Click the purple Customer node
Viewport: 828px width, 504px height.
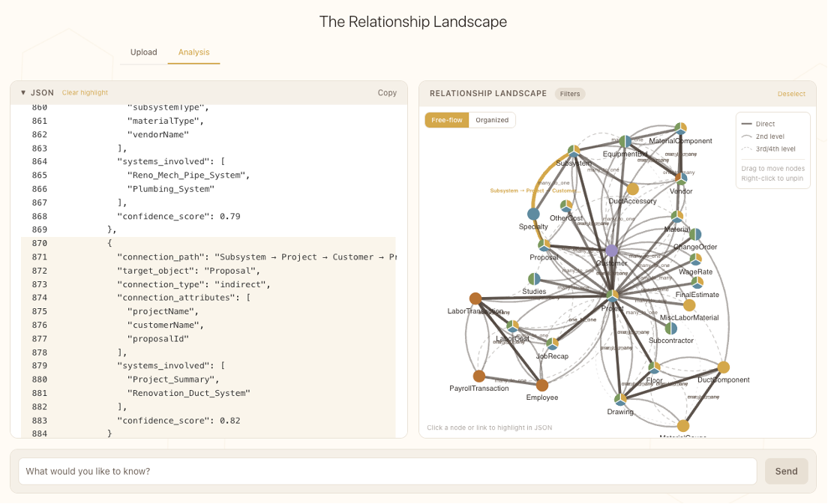click(x=612, y=250)
